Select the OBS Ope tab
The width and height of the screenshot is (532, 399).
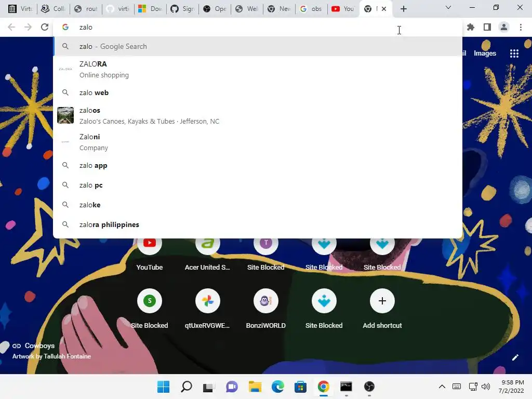point(215,9)
